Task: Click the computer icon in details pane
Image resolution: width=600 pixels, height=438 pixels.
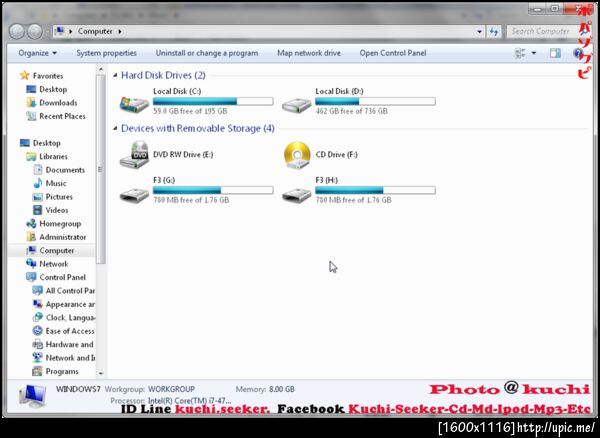Action: point(32,396)
